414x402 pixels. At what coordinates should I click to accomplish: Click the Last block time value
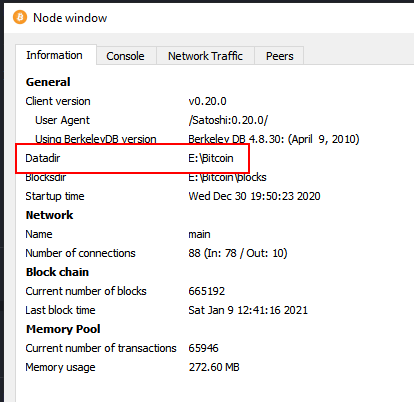click(x=248, y=310)
